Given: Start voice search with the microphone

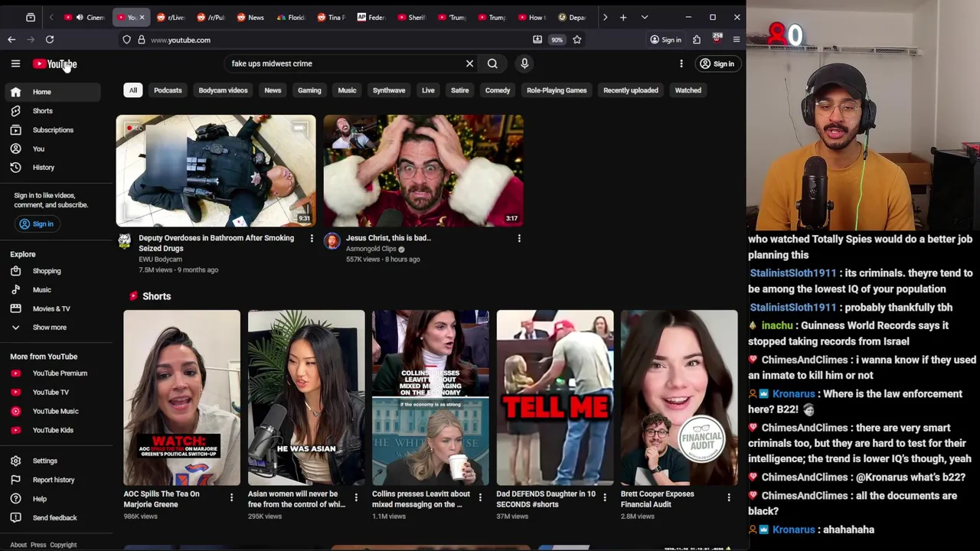Looking at the screenshot, I should [x=524, y=64].
